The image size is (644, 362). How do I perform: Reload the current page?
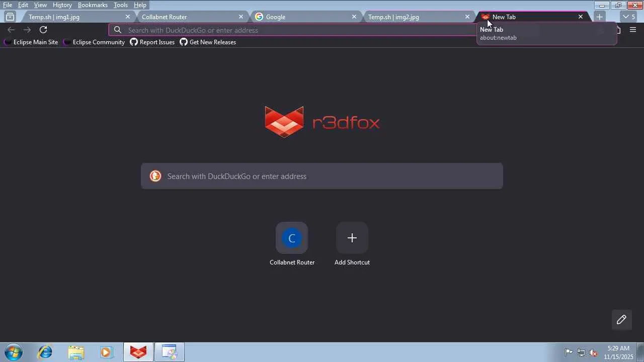[x=43, y=30]
